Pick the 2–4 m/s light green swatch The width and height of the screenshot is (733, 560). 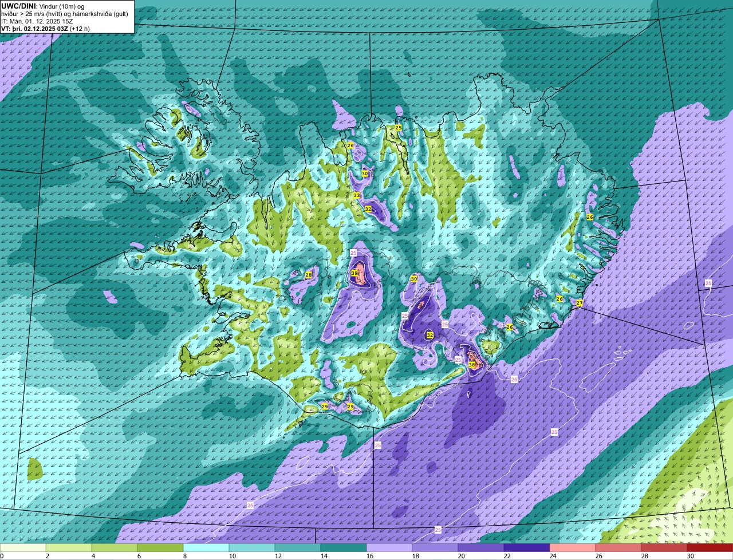[69, 548]
